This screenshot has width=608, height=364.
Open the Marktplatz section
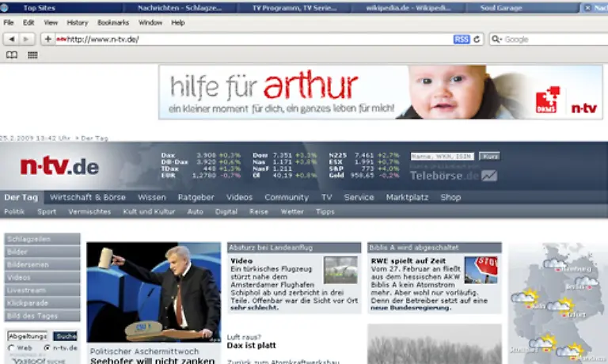[407, 197]
